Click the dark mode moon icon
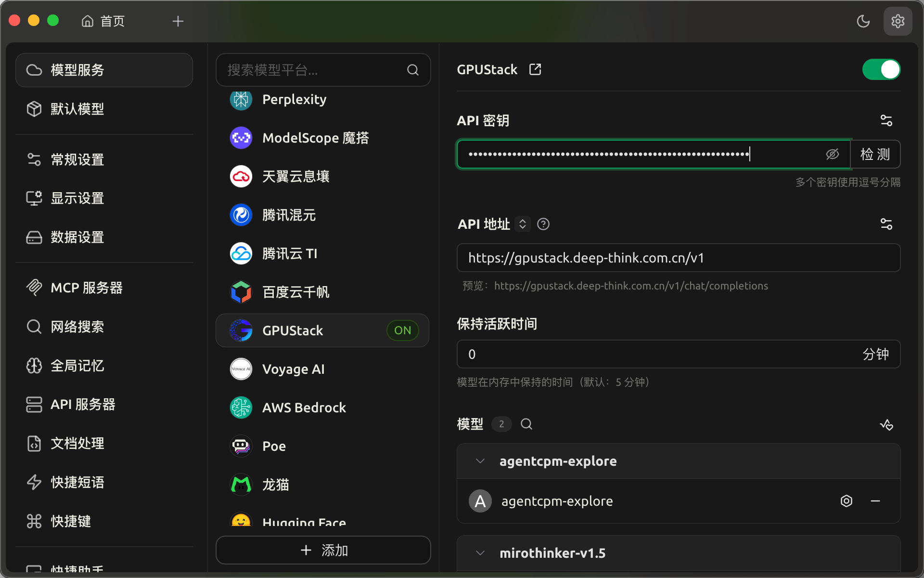 [x=863, y=21]
